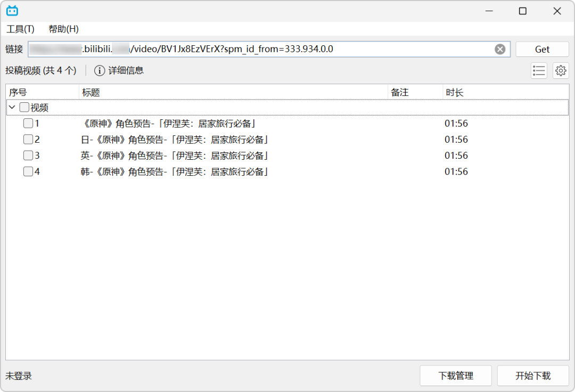Click the 备注 column header
575x392 pixels.
pyautogui.click(x=415, y=93)
